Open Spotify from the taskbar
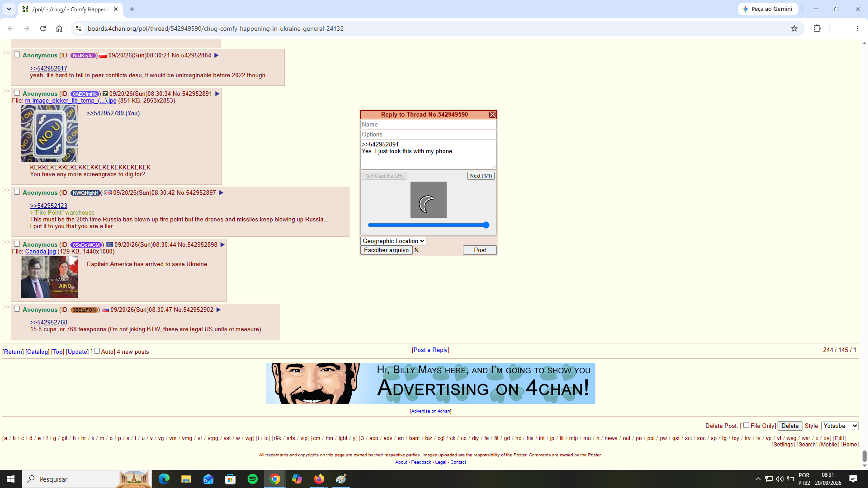This screenshot has height=488, width=868. coord(253,479)
